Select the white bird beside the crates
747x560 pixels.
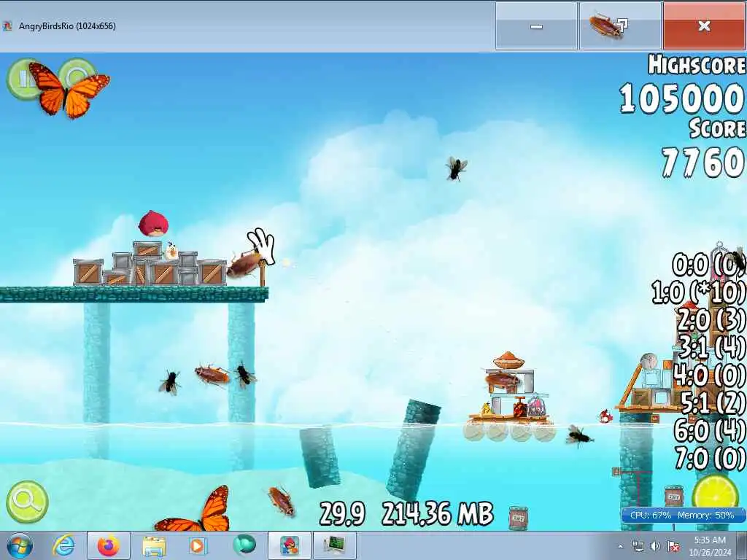(171, 251)
